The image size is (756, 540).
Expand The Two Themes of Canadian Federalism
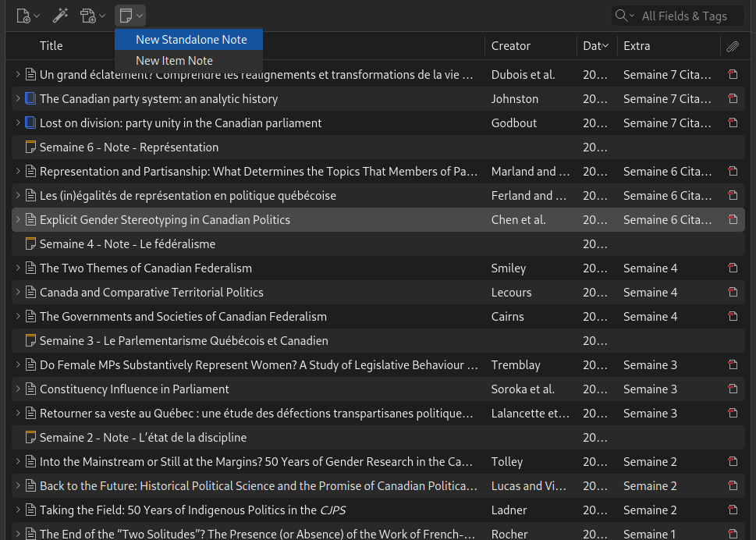coord(18,268)
